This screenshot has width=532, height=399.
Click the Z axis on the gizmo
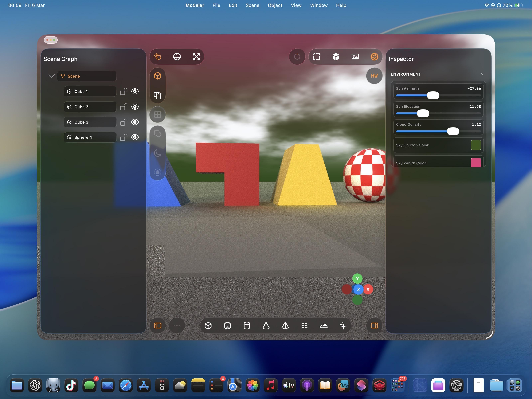click(358, 290)
